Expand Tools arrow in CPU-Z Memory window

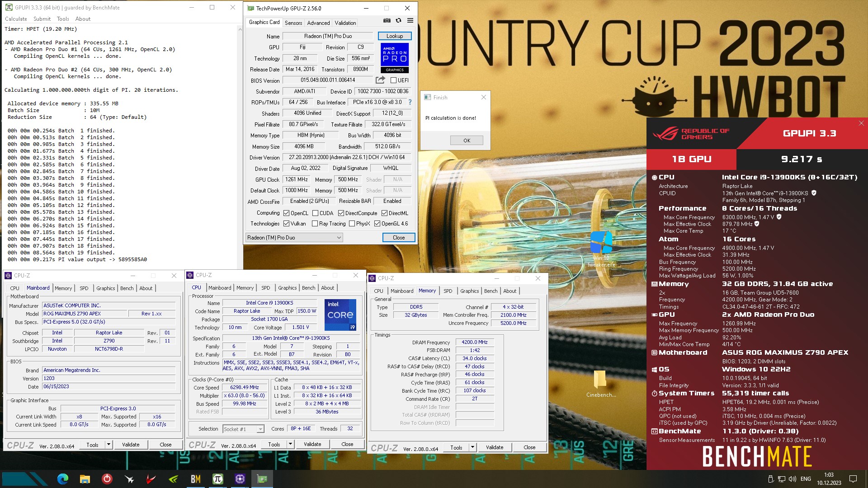coord(472,447)
